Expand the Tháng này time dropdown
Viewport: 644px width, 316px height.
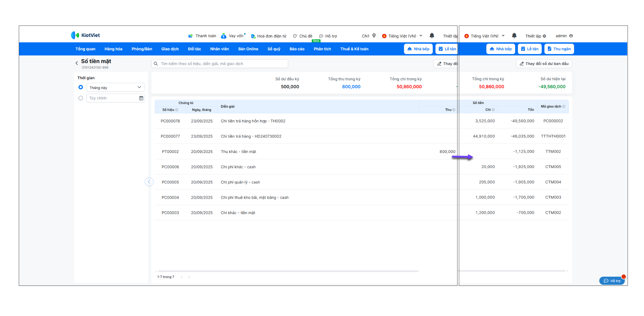point(139,87)
